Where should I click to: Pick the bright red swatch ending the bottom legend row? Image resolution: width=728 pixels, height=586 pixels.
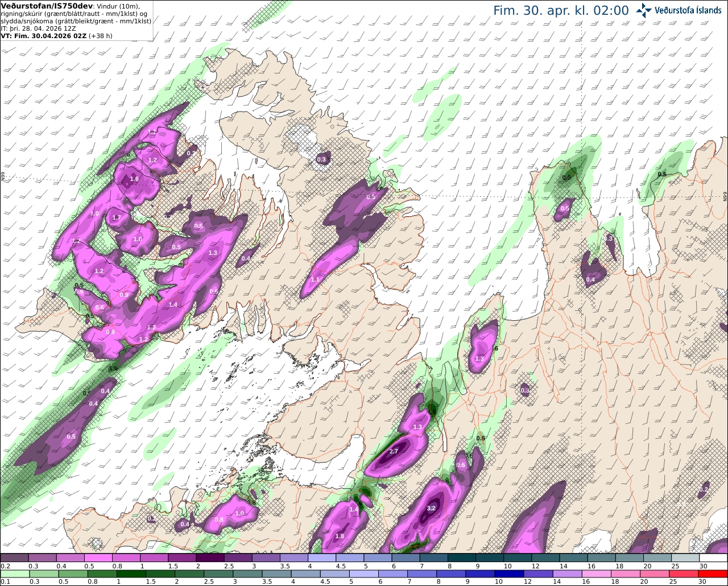click(x=714, y=573)
